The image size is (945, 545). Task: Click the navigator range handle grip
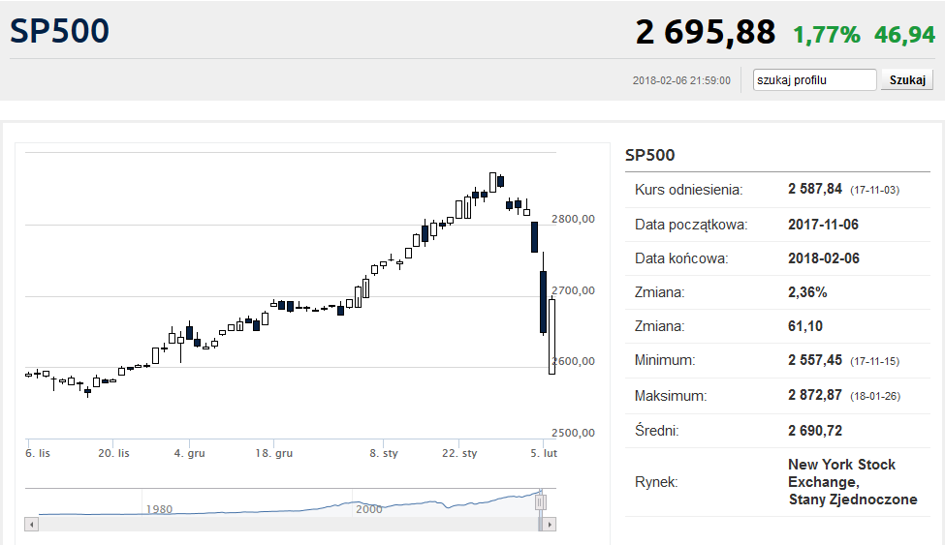pyautogui.click(x=541, y=500)
